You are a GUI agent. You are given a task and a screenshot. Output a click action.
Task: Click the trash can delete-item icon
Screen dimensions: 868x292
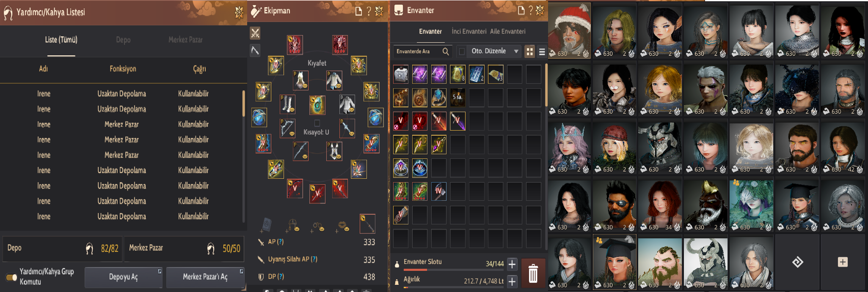click(533, 273)
